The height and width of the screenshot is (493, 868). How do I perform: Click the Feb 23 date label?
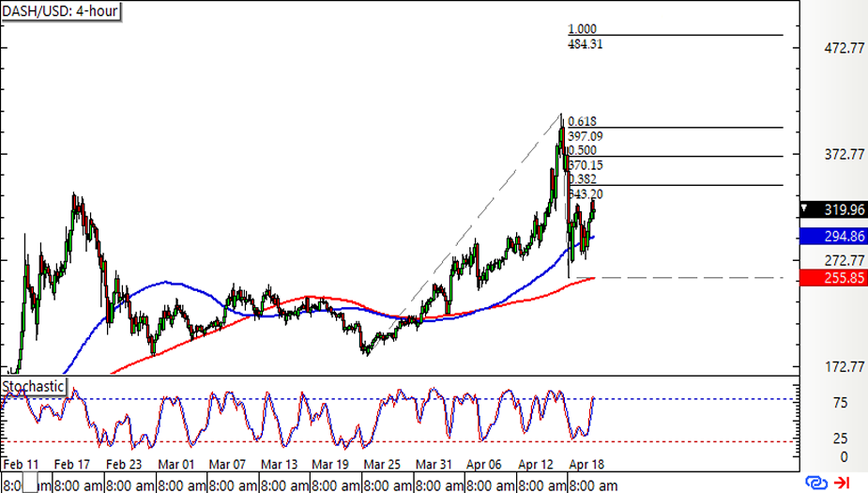124,464
